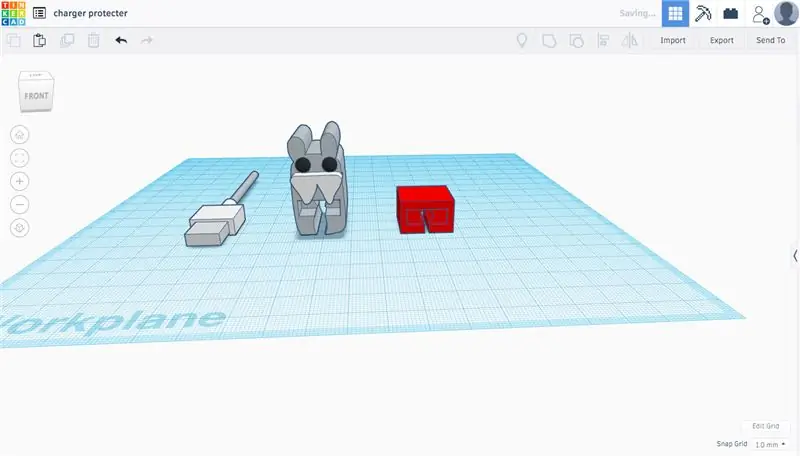
Task: Toggle perspective/orthographic view cube icon
Action: pyautogui.click(x=19, y=228)
